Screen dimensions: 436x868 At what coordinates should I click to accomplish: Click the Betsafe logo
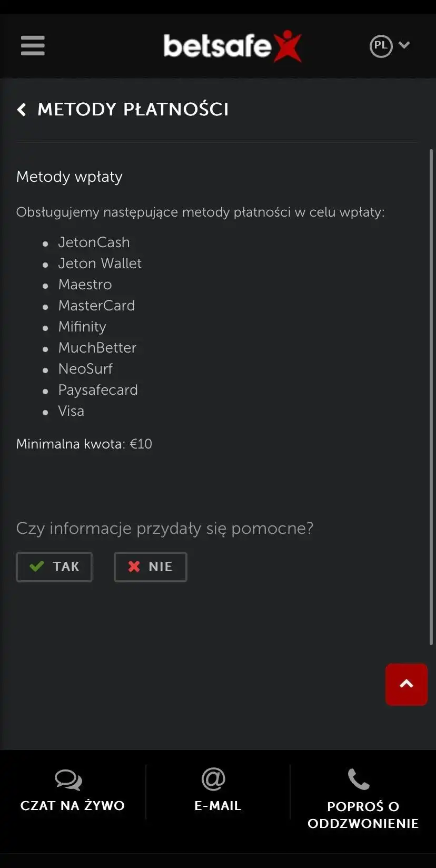tap(232, 46)
